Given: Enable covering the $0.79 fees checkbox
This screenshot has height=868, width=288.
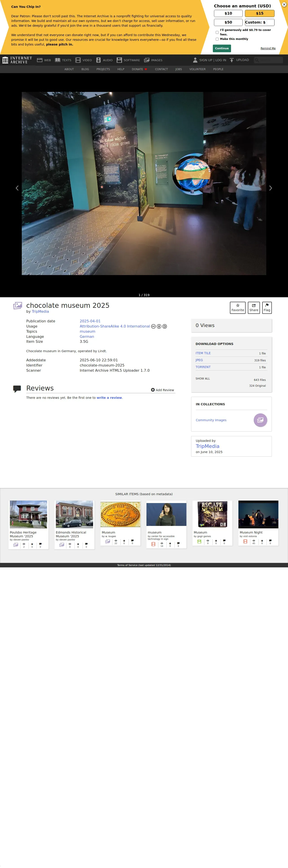Looking at the screenshot, I should pyautogui.click(x=217, y=32).
